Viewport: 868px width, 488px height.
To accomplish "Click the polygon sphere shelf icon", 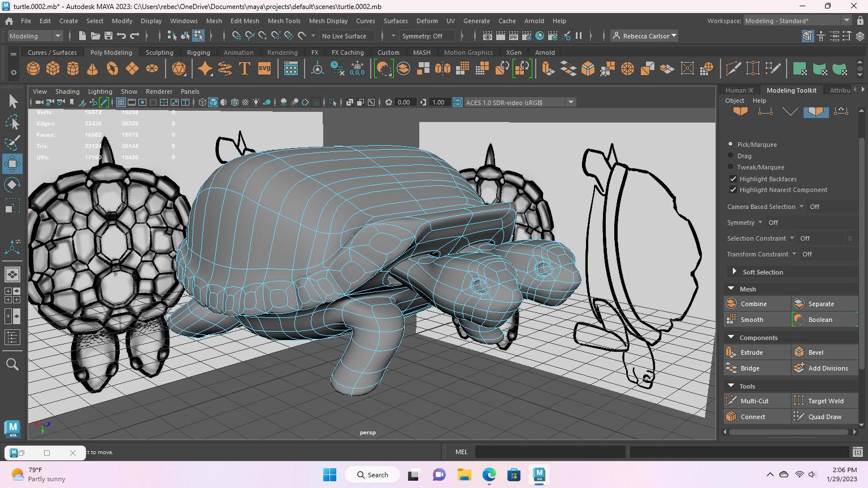I will click(33, 69).
